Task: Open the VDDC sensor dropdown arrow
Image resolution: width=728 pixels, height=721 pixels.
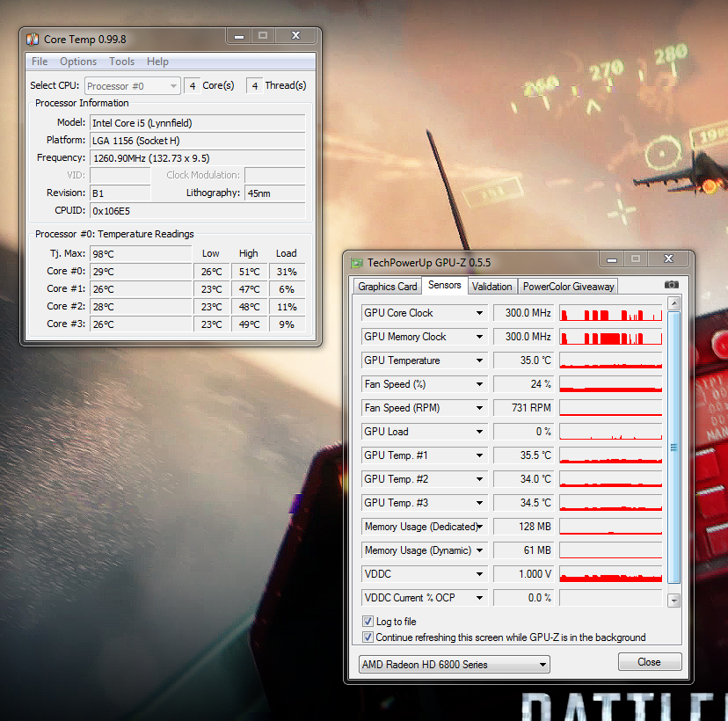Action: [x=480, y=574]
